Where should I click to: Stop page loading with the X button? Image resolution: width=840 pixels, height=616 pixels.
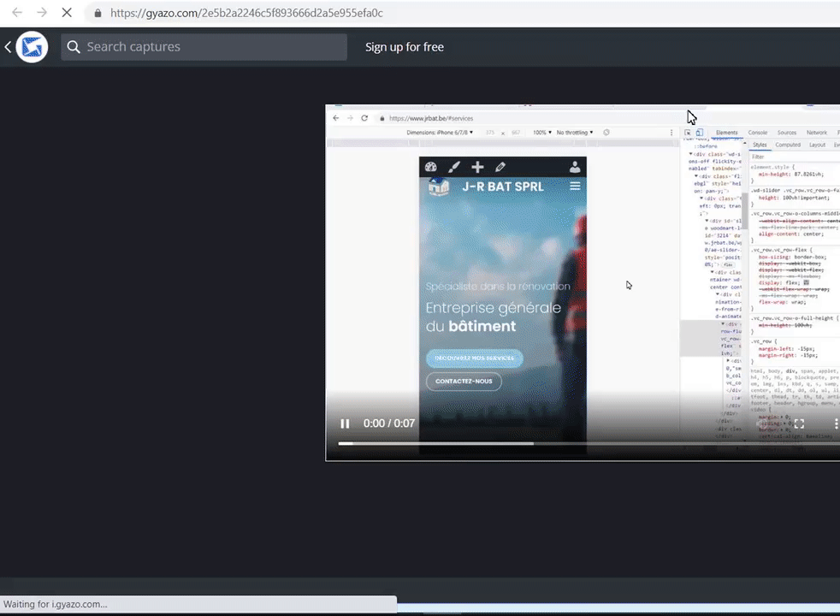[x=67, y=12]
